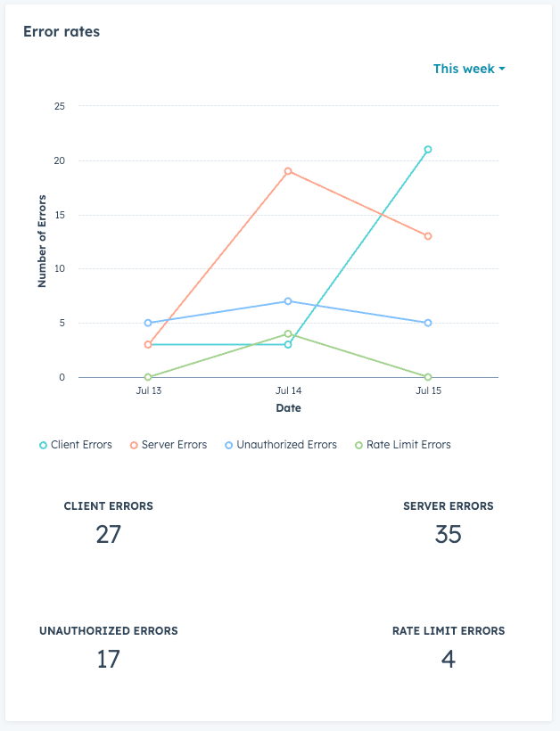The width and height of the screenshot is (560, 731).
Task: Select the Unauthorized Errors total of 17
Action: (108, 659)
